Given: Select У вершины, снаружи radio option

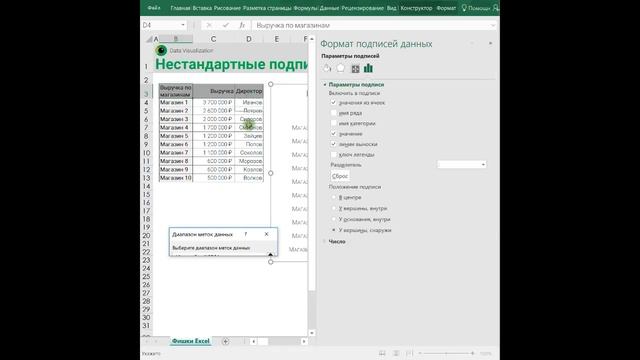Looking at the screenshot, I should pos(333,230).
